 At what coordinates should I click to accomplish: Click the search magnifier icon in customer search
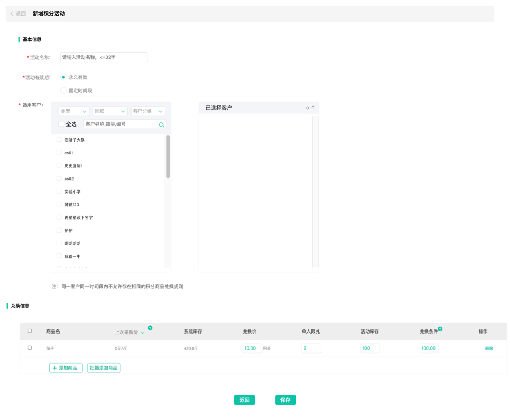pyautogui.click(x=161, y=125)
